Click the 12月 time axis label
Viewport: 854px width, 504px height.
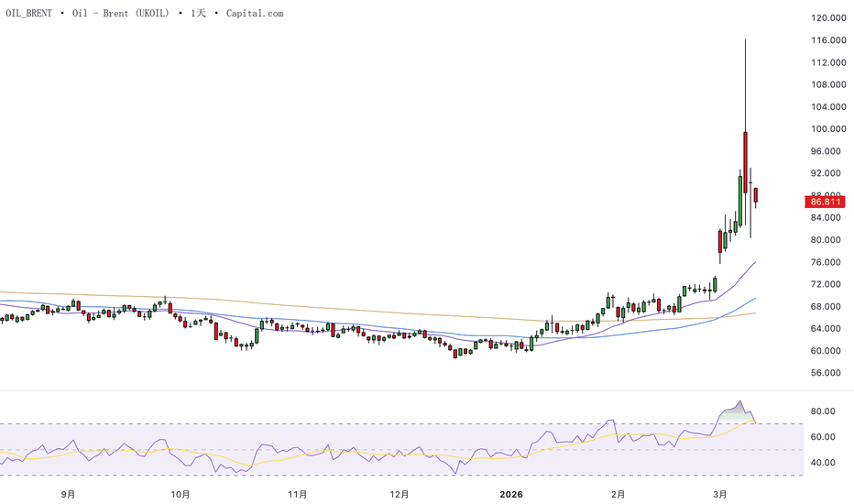tap(400, 494)
